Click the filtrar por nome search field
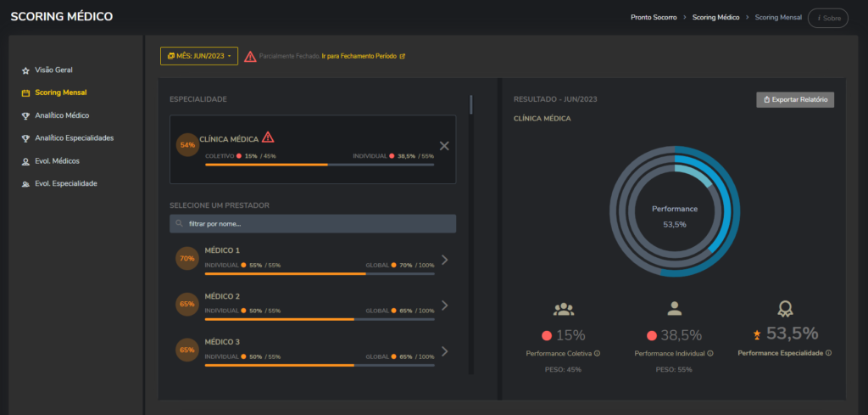This screenshot has height=415, width=868. [313, 223]
